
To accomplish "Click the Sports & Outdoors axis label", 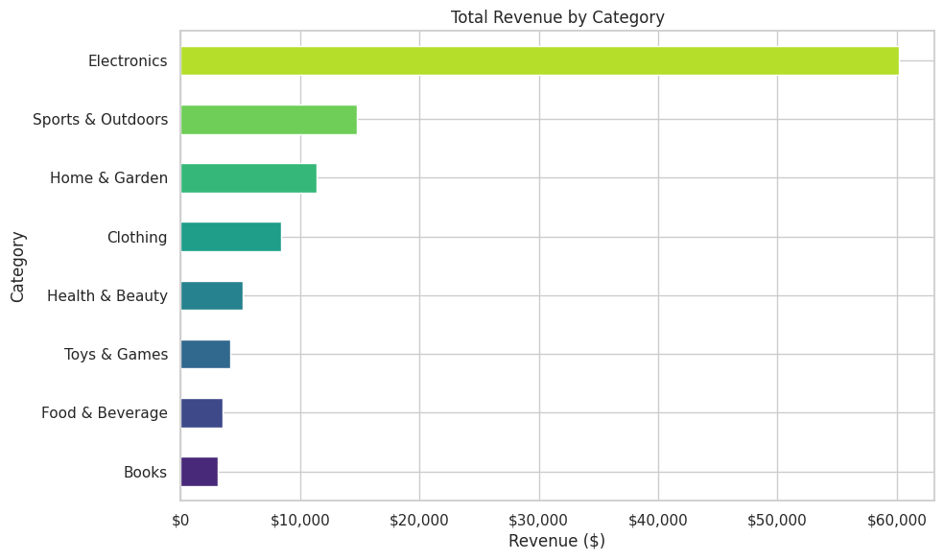I will [x=100, y=120].
